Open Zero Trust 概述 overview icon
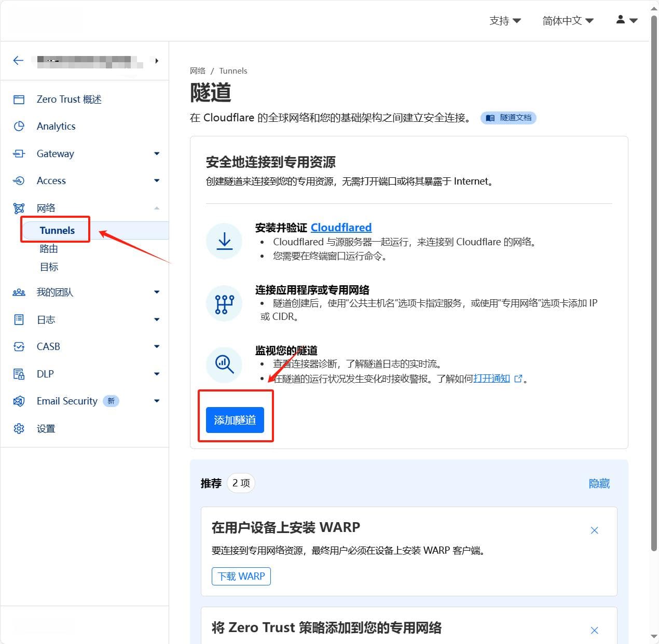659x644 pixels. 19,100
